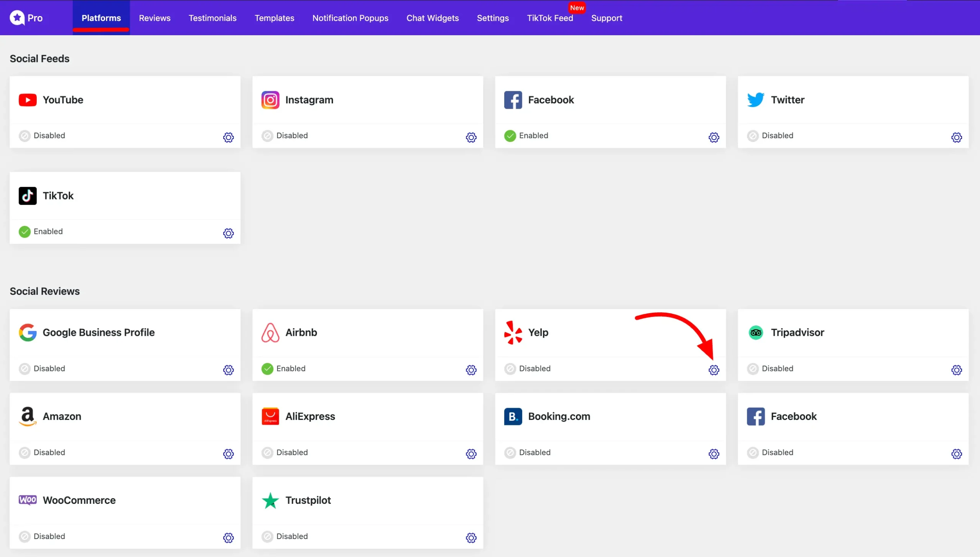
Task: Click the Amazon logo icon
Action: pos(28,416)
